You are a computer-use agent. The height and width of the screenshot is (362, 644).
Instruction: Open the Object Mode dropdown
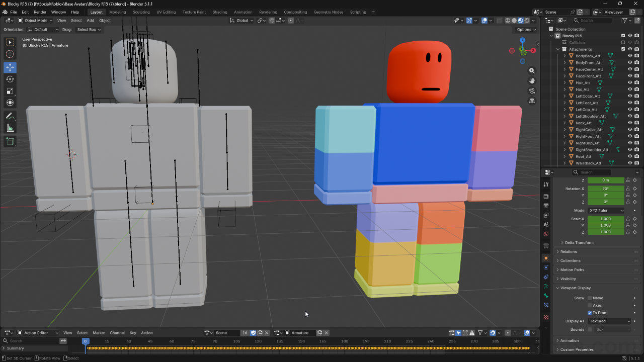(x=35, y=21)
